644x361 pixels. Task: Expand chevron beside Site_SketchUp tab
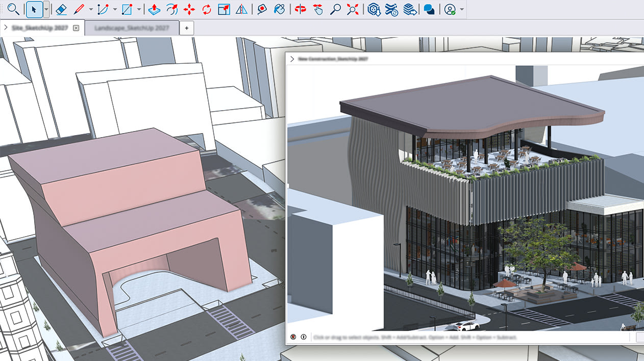click(6, 28)
